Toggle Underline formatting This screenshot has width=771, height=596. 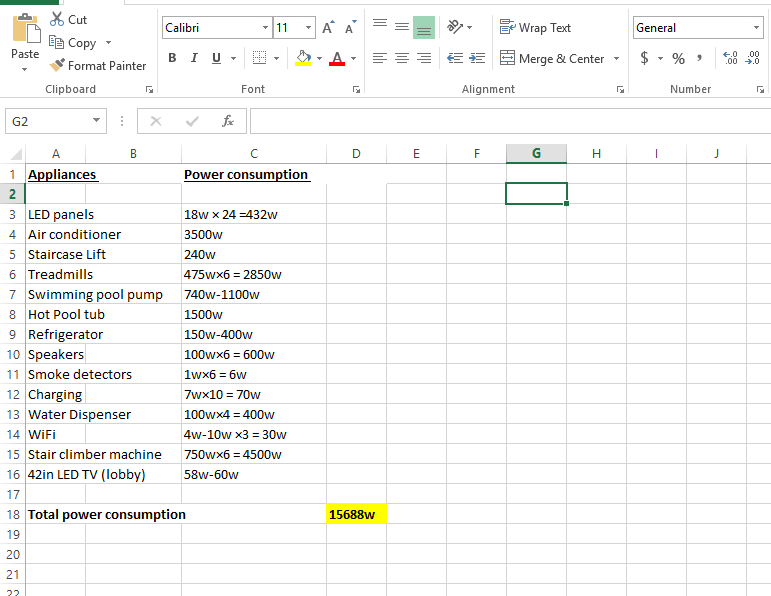(x=216, y=58)
